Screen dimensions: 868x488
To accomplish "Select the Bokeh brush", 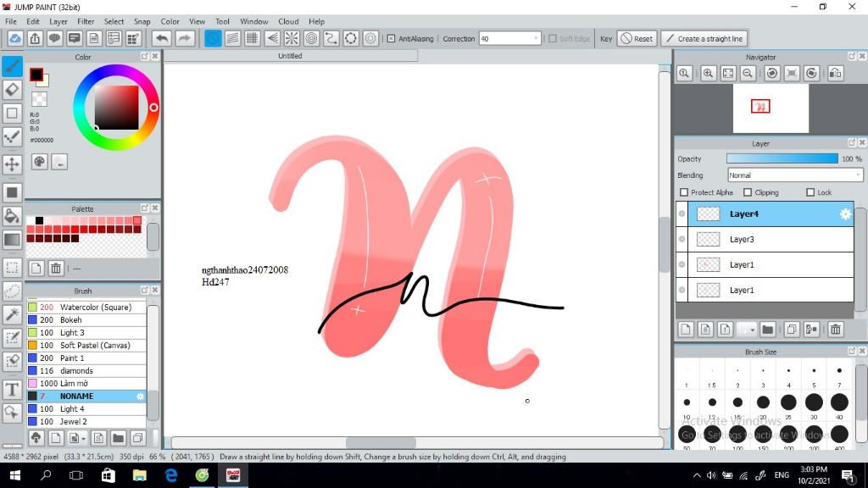I will point(86,319).
